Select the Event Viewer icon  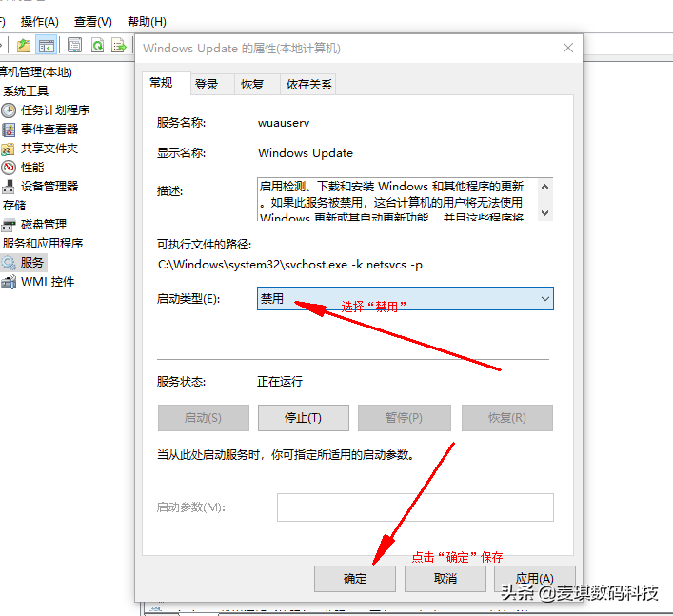pos(9,129)
